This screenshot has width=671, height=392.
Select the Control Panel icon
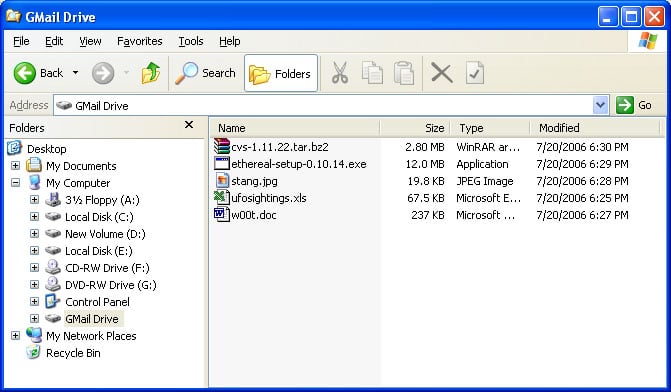[x=53, y=301]
